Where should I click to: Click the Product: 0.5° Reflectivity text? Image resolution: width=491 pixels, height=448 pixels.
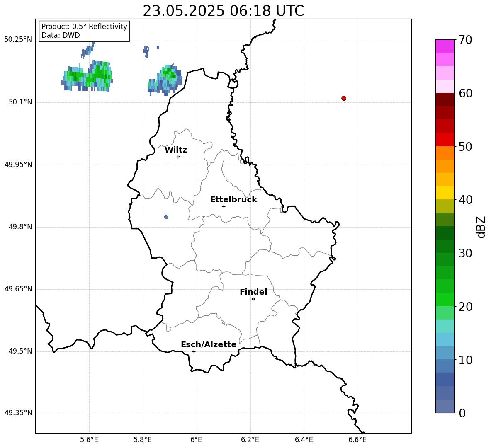click(84, 27)
